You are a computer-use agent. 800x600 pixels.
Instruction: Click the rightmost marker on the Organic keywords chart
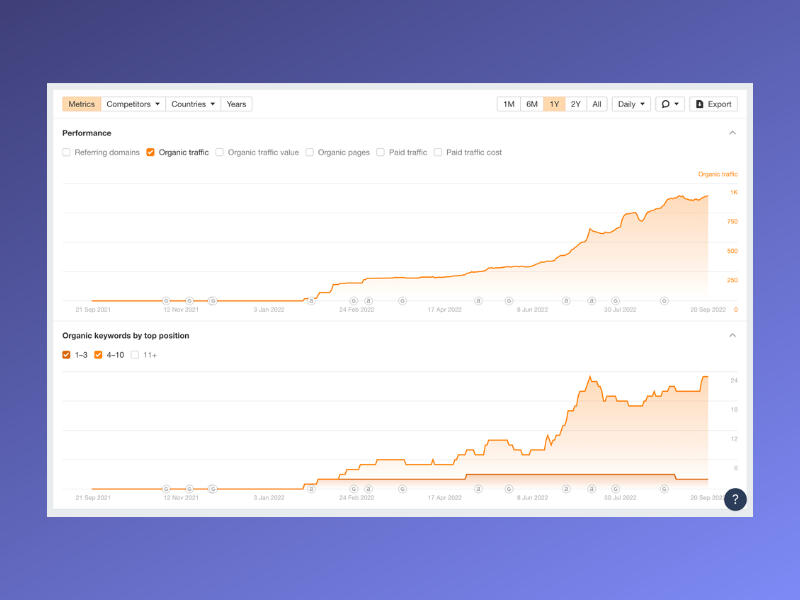pos(664,489)
